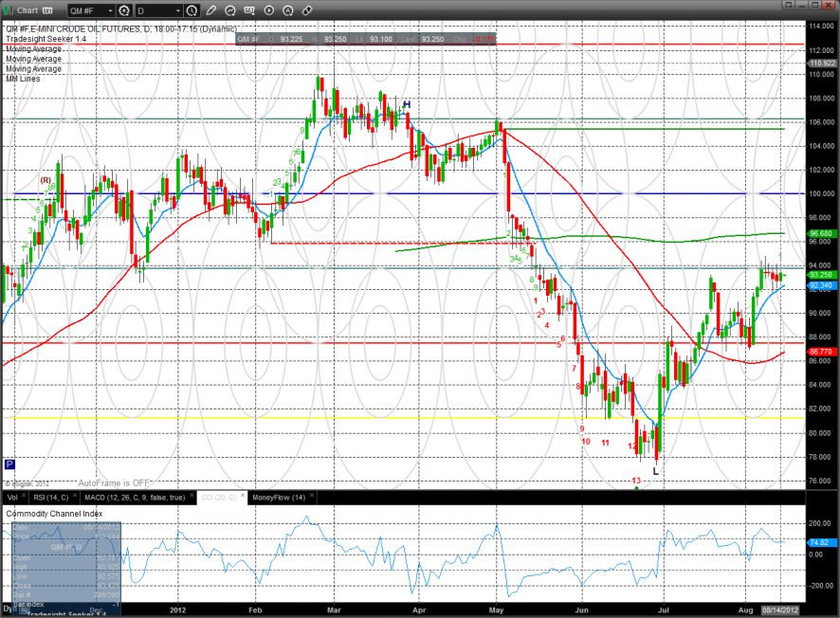Click the play button icon in toolbar

(268, 10)
